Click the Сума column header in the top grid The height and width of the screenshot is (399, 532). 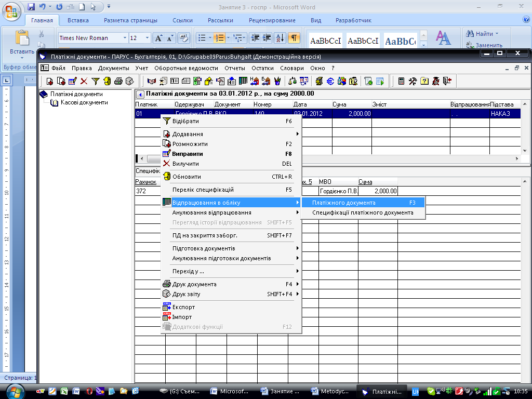click(x=352, y=104)
